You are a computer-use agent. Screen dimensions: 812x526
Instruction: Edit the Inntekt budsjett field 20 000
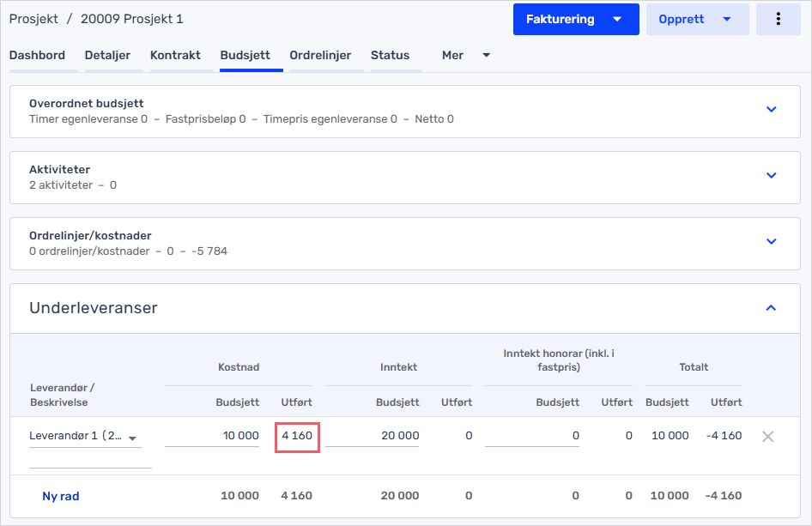[x=372, y=436]
